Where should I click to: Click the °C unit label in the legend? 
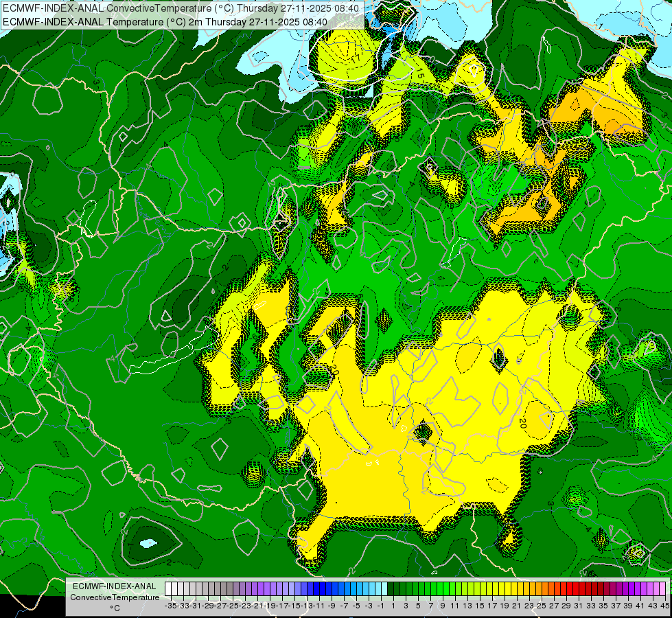(115, 608)
